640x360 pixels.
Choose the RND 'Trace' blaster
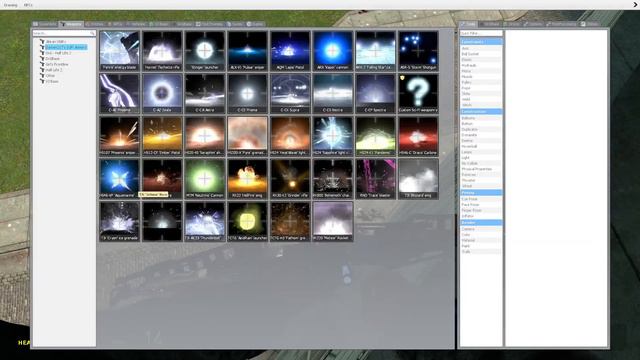376,179
